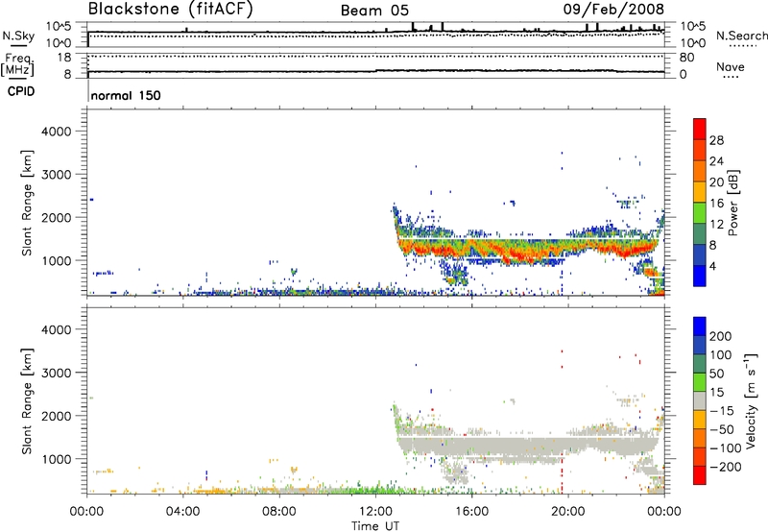Click the 'Blackstone (fitACF)' title text
This screenshot has height=532, width=768.
171,9
